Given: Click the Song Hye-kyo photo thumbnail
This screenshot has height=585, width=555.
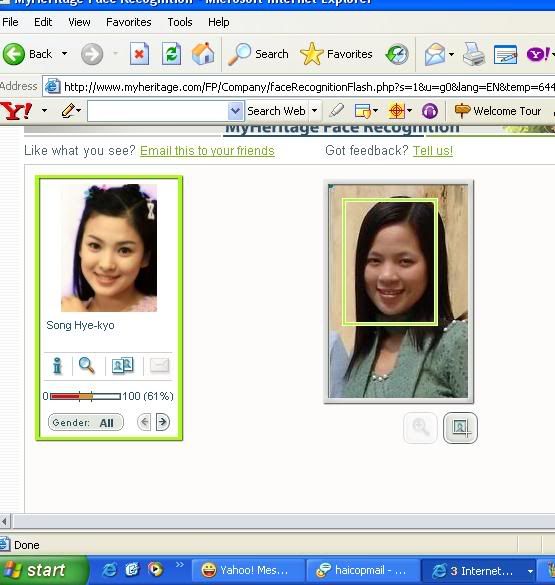Looking at the screenshot, I should pyautogui.click(x=109, y=247).
